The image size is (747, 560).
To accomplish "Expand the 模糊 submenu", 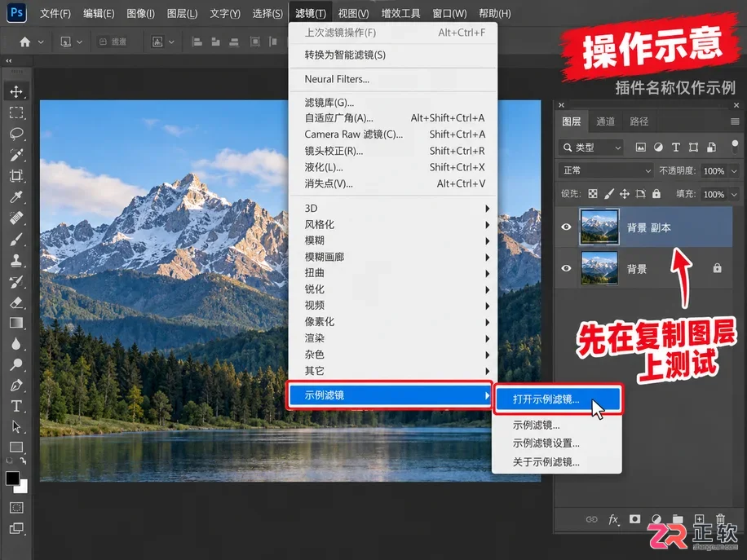I will tap(394, 241).
